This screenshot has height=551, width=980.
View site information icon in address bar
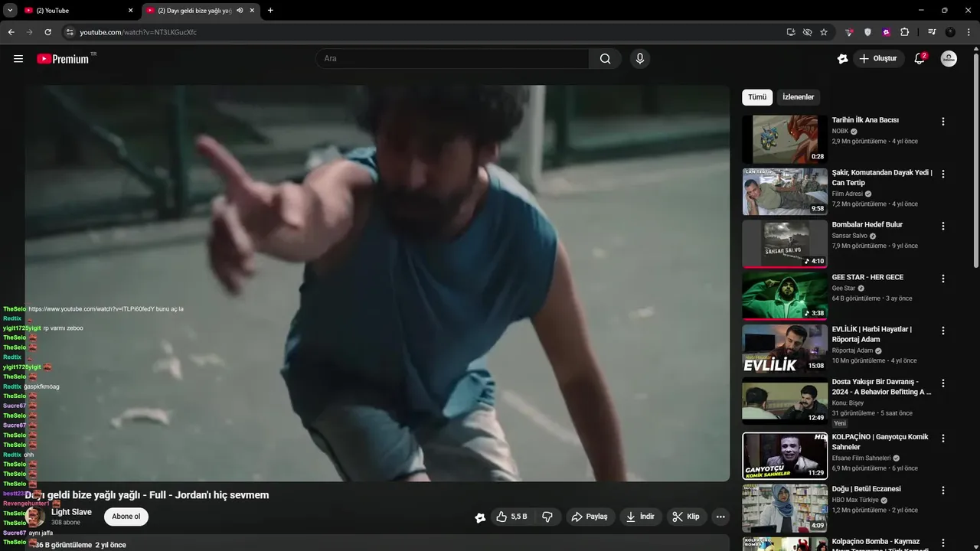coord(69,32)
